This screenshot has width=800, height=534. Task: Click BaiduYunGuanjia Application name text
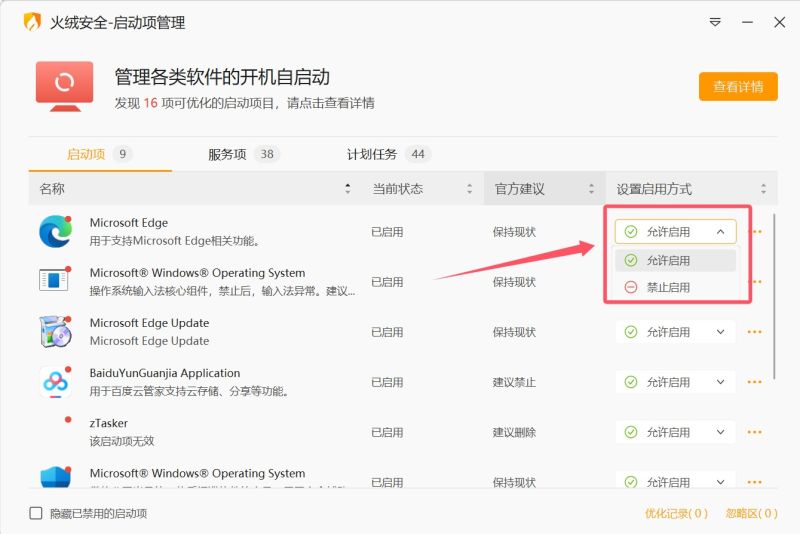(165, 373)
